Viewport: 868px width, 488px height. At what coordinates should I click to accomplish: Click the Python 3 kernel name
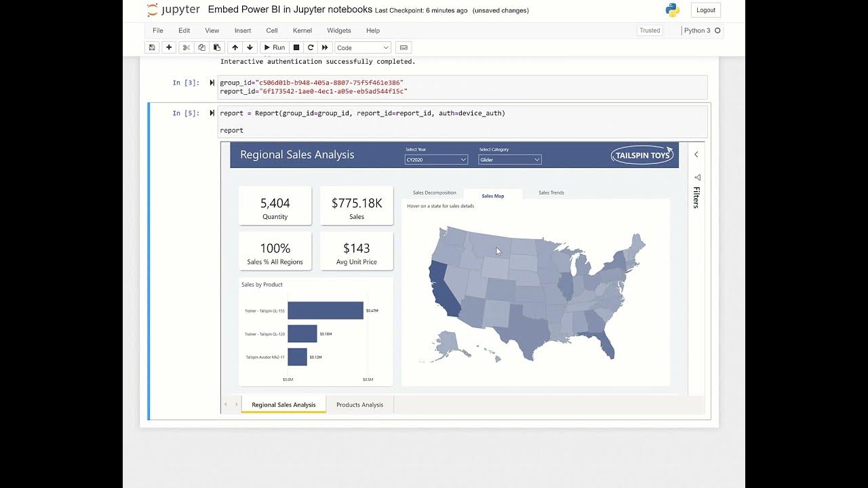point(697,30)
